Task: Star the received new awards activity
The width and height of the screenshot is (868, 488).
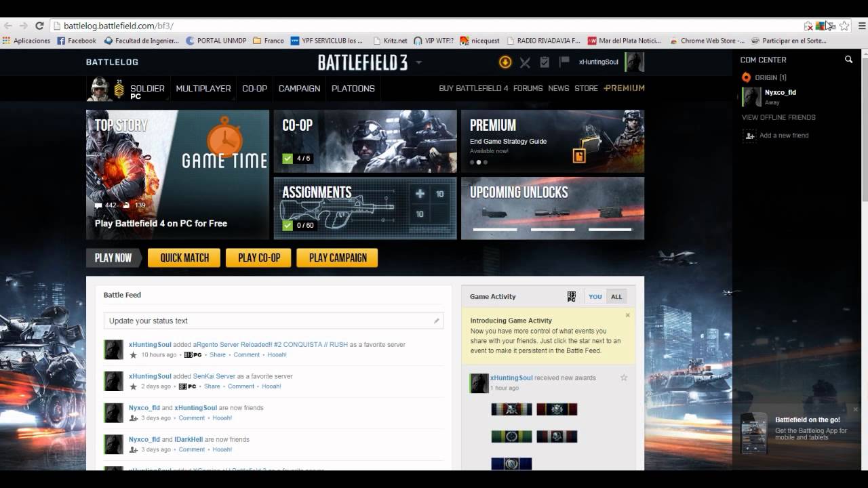Action: pyautogui.click(x=624, y=378)
